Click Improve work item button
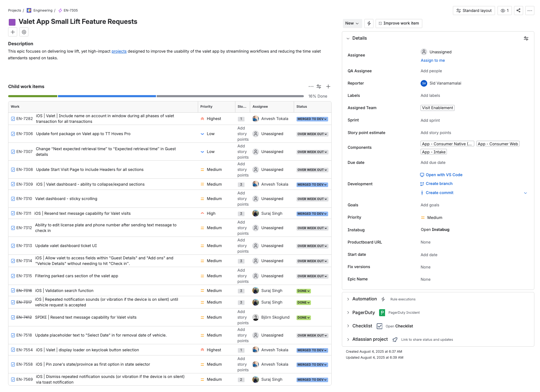540x392 pixels. tap(398, 24)
